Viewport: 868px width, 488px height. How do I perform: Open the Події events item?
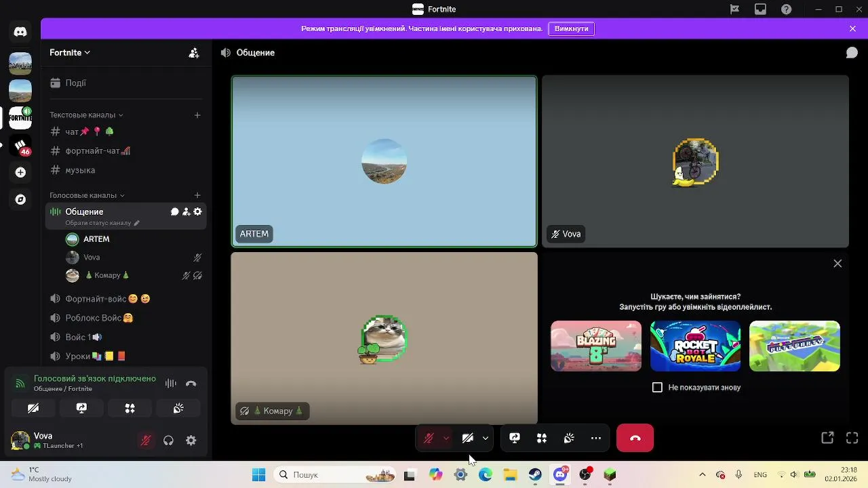coord(126,83)
